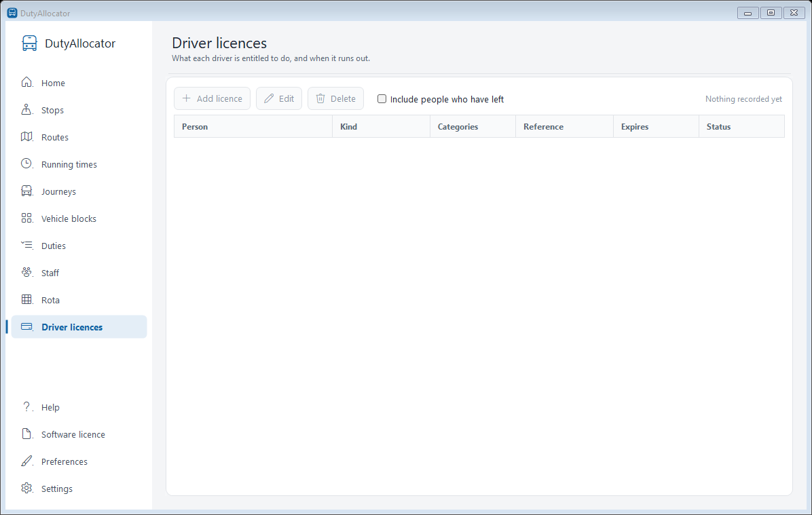Viewport: 812px width, 515px height.
Task: Click the Duties list icon
Action: 27,246
